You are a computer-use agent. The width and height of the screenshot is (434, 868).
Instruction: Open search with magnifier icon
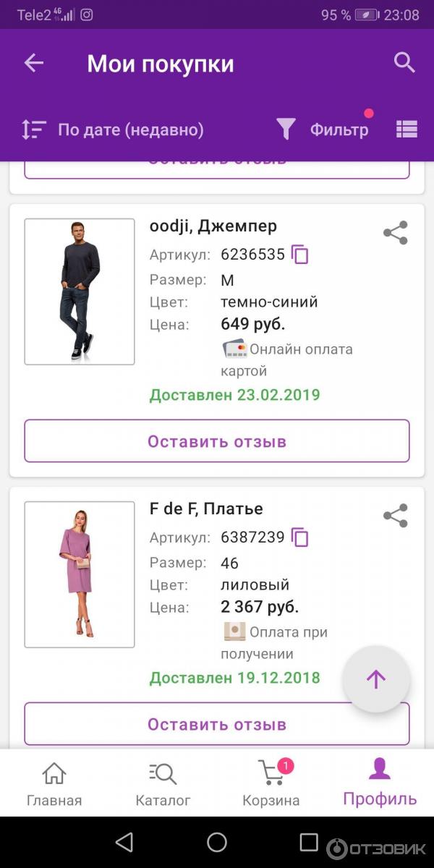click(x=404, y=63)
